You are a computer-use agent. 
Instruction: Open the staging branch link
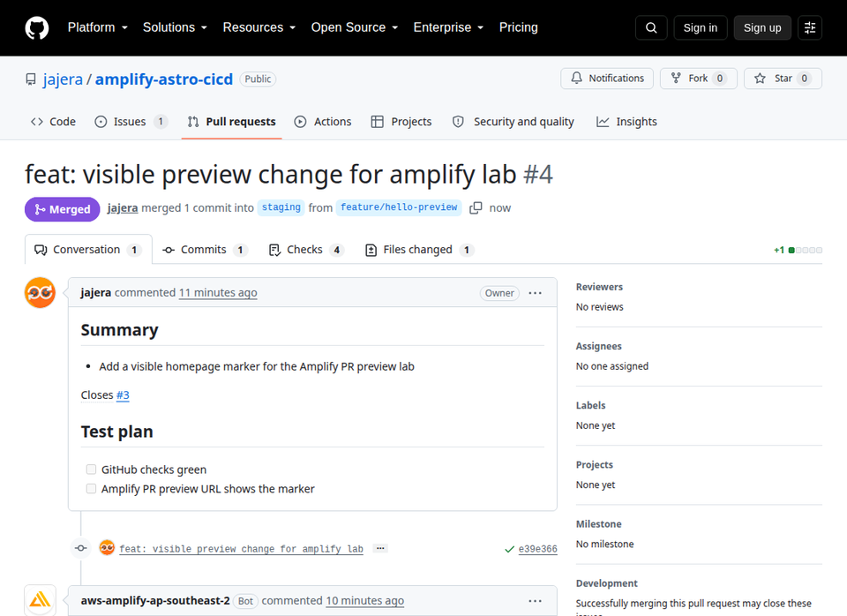click(x=281, y=207)
